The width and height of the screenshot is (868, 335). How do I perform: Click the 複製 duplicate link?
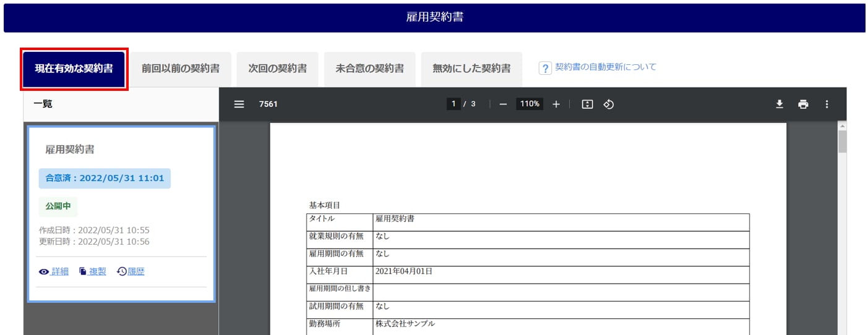pos(97,271)
